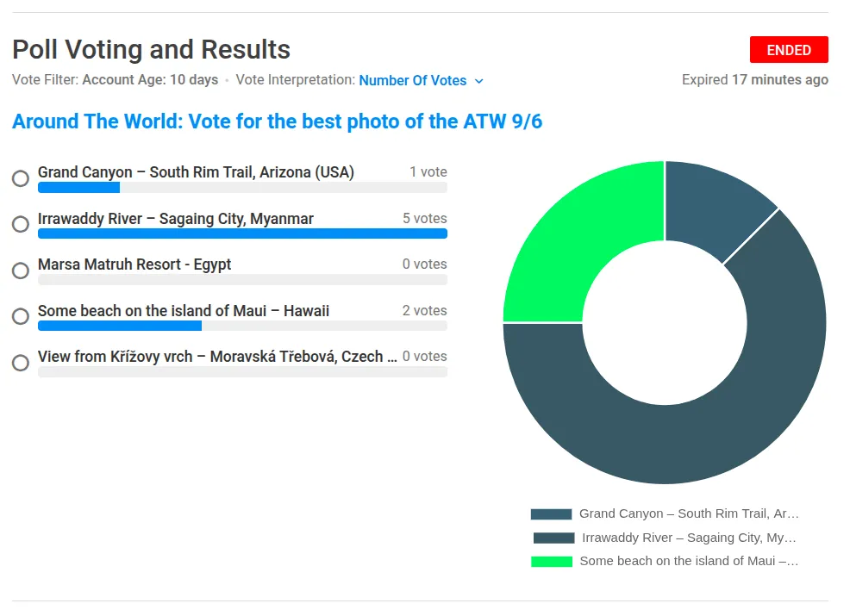Click Grand Canyon legend label text
This screenshot has height=616, width=850.
(689, 513)
